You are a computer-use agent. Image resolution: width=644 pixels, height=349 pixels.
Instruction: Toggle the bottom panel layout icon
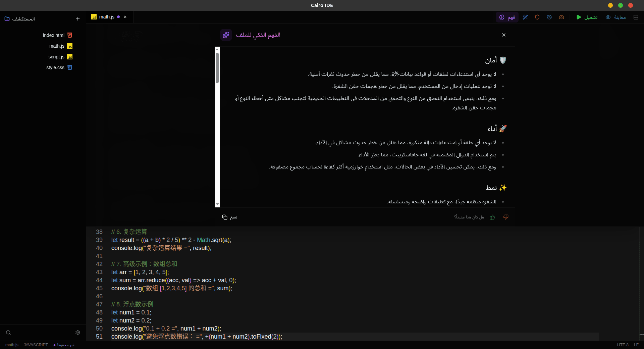[636, 17]
